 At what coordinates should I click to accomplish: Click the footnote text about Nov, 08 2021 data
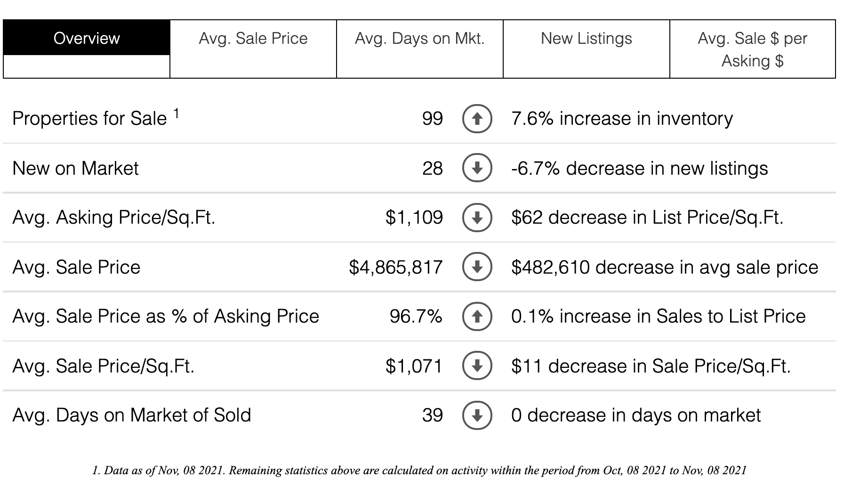pos(419,470)
